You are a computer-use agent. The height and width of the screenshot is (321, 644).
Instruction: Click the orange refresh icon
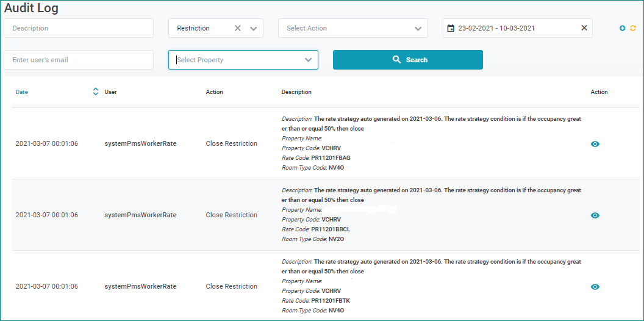[633, 28]
